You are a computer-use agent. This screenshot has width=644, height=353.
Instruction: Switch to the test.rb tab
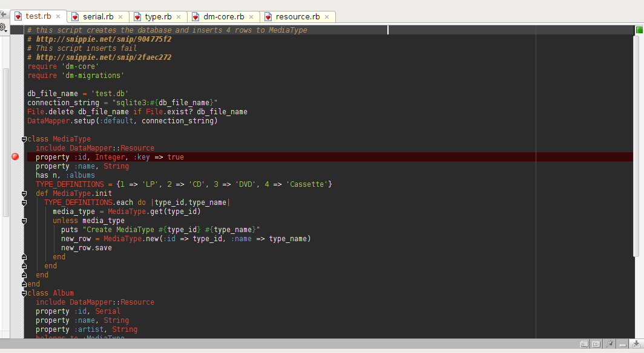(38, 16)
